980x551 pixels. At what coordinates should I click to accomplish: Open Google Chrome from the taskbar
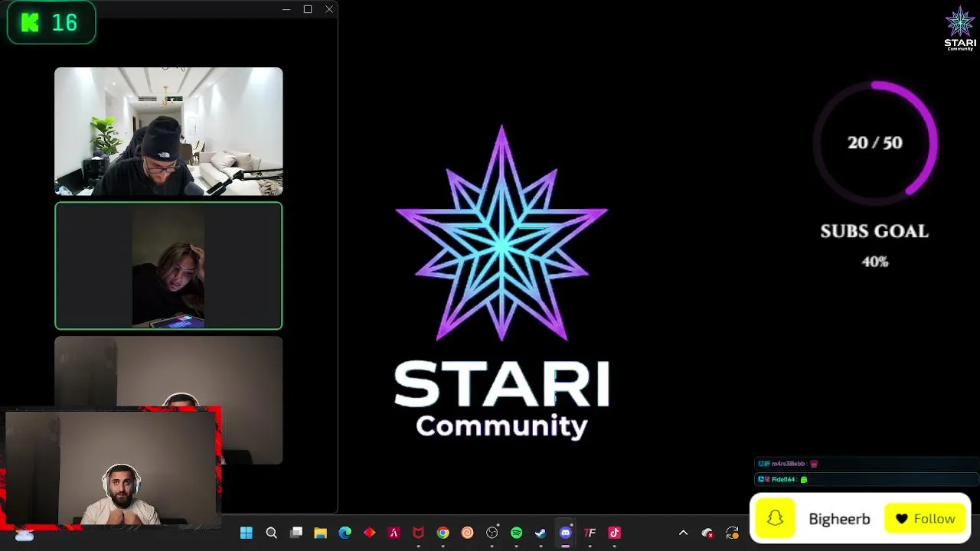[x=443, y=533]
